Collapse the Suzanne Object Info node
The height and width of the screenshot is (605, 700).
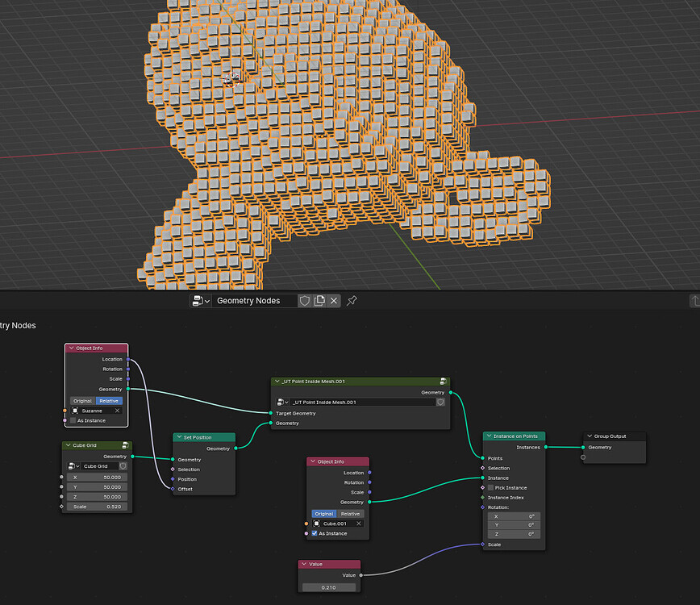[72, 348]
